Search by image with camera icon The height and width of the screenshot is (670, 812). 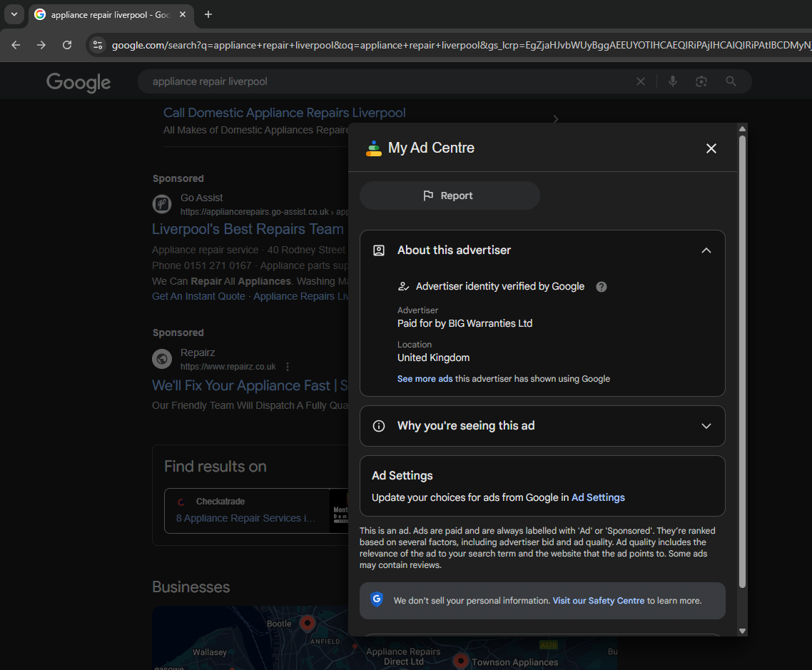[701, 81]
